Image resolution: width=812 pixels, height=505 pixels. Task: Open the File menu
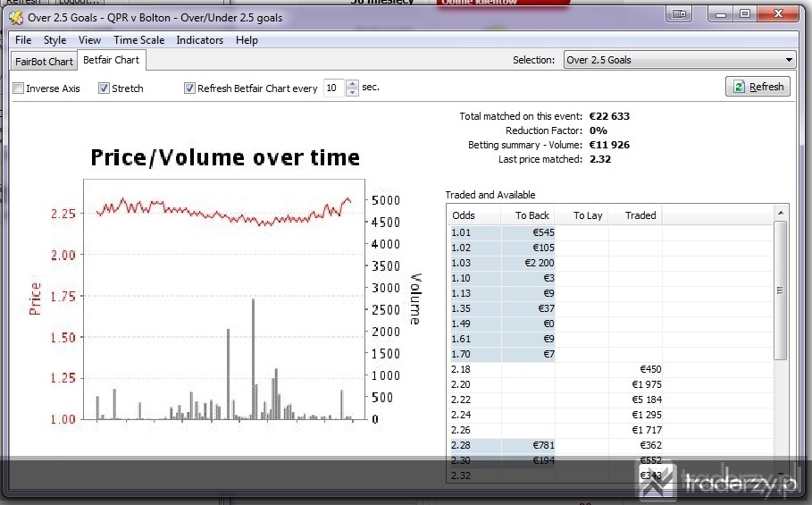coord(23,40)
